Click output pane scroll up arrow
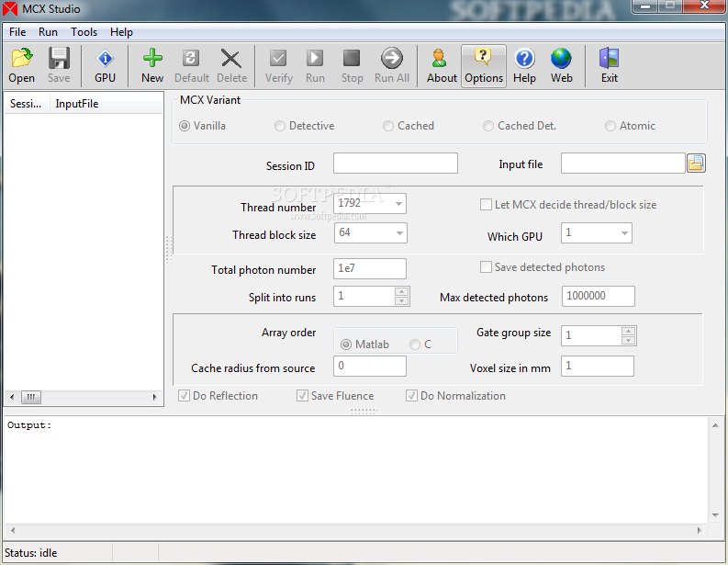The width and height of the screenshot is (728, 565). click(x=715, y=424)
